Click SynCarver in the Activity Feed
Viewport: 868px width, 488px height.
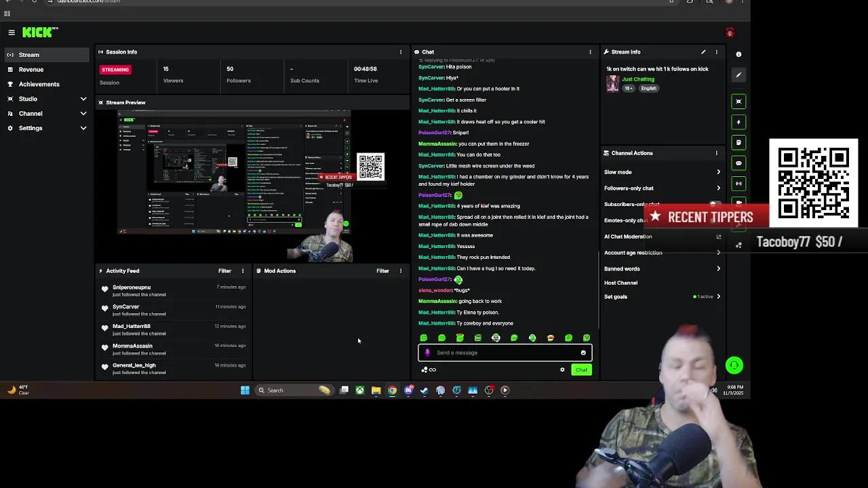pos(125,307)
